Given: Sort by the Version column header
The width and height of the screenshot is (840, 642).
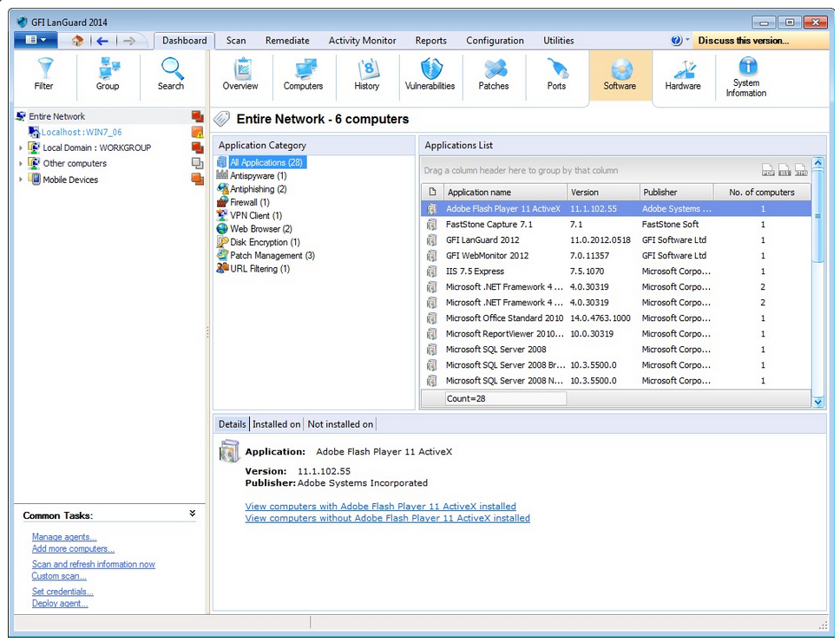Looking at the screenshot, I should click(603, 193).
